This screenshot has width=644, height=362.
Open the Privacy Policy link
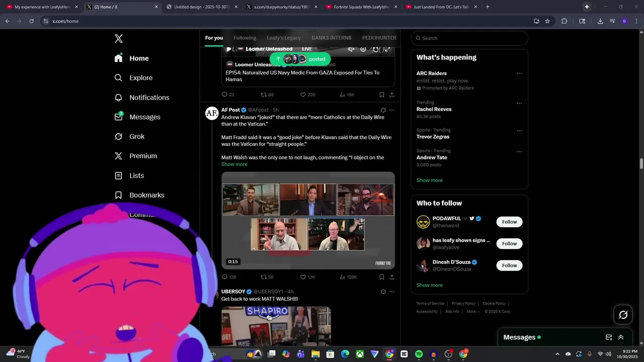point(463,304)
